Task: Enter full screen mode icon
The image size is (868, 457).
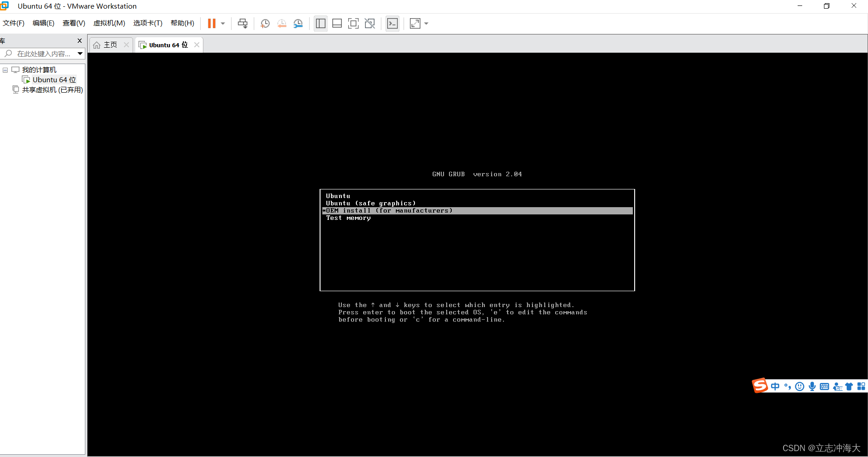Action: click(x=353, y=24)
